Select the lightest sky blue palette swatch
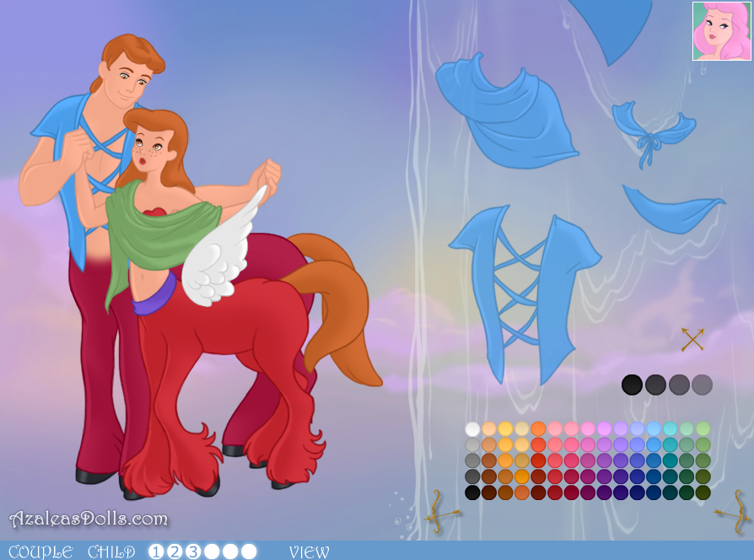The height and width of the screenshot is (560, 754). click(654, 428)
